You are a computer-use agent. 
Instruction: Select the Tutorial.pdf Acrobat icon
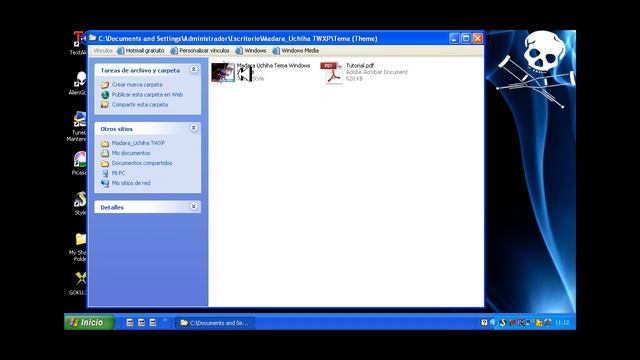click(x=331, y=73)
